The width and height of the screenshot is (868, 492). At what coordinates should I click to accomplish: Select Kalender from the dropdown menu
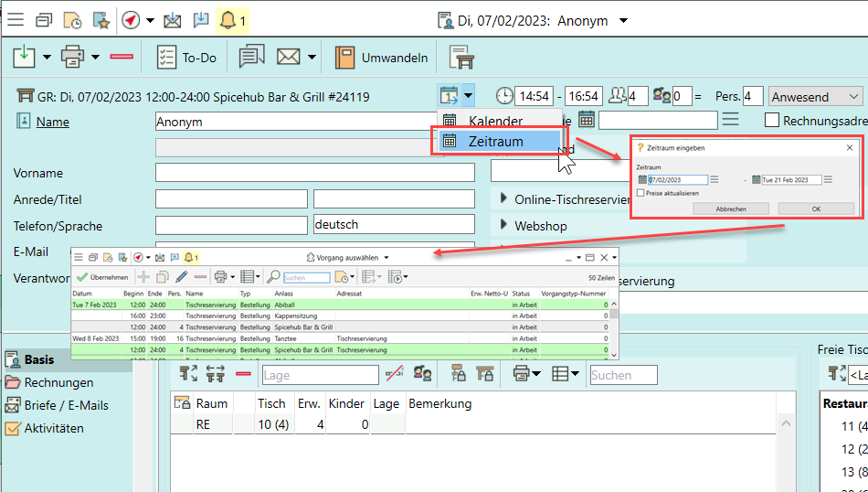[494, 121]
